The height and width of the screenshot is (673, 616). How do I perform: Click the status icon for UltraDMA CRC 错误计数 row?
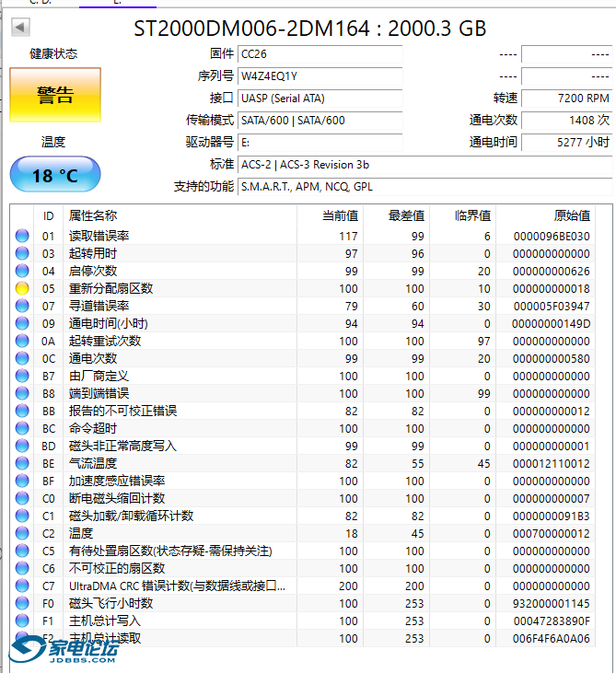click(22, 586)
